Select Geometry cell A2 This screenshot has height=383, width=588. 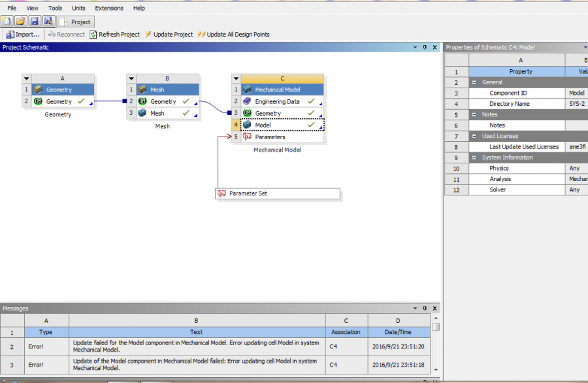(x=63, y=101)
